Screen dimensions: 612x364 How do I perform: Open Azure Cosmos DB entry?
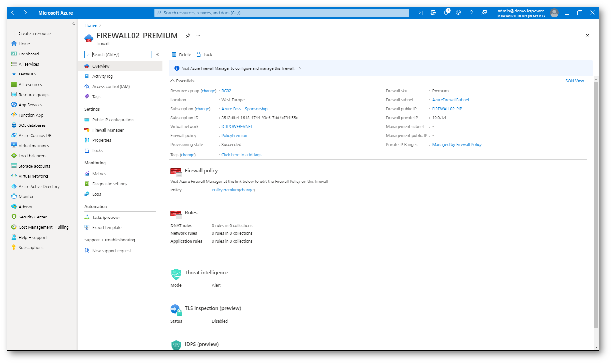31,135
